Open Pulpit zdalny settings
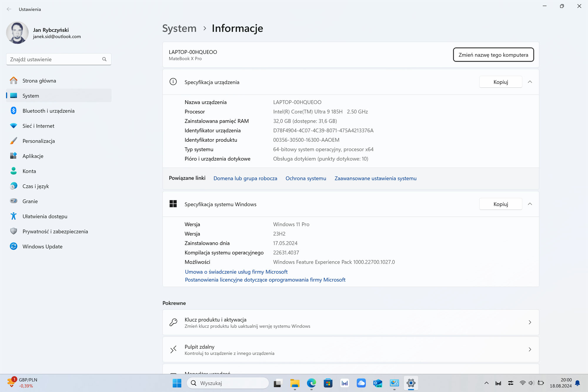This screenshot has width=588, height=392. pos(351,349)
